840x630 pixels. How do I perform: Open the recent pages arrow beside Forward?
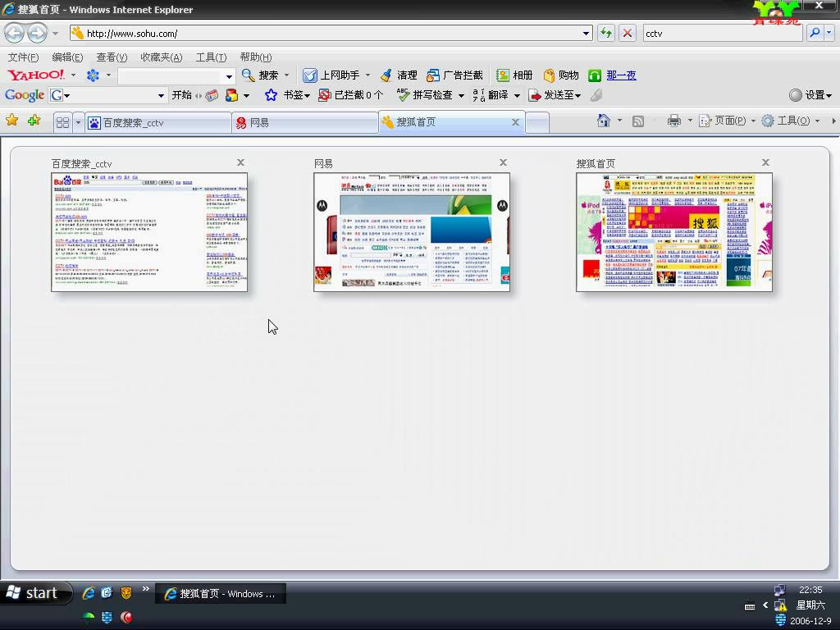[x=55, y=33]
